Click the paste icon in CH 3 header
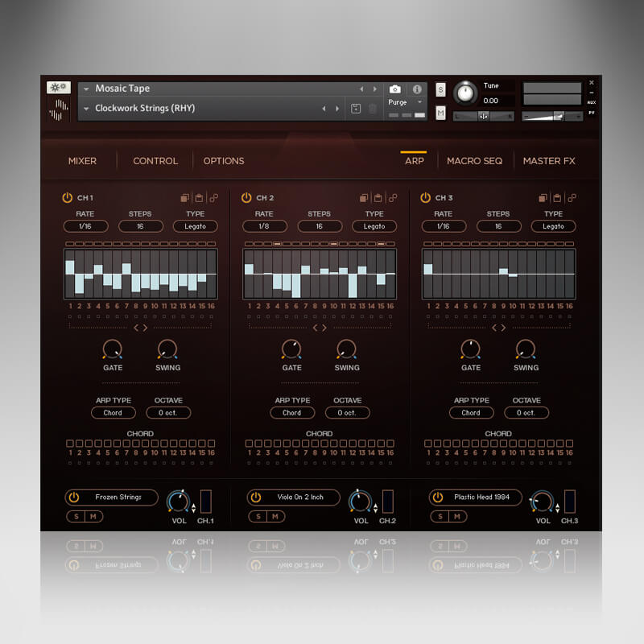Viewport: 644px width, 644px height. pyautogui.click(x=556, y=197)
